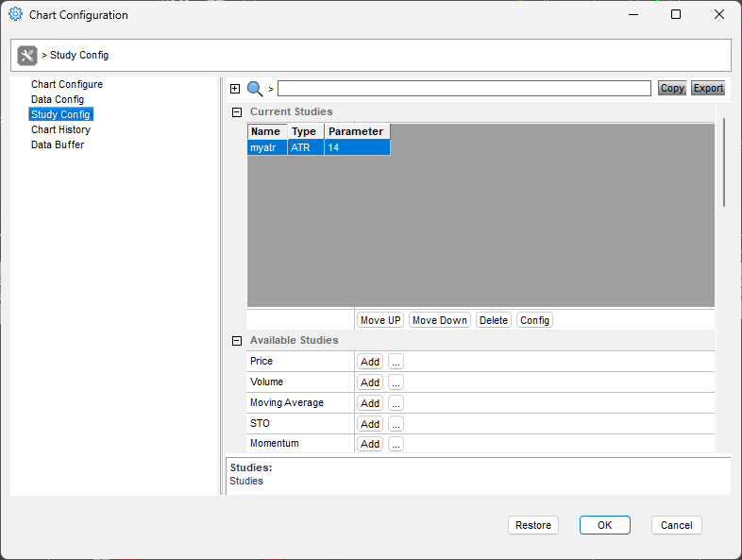
Task: Click the wrench tools icon in breadcrumb bar
Action: point(27,56)
